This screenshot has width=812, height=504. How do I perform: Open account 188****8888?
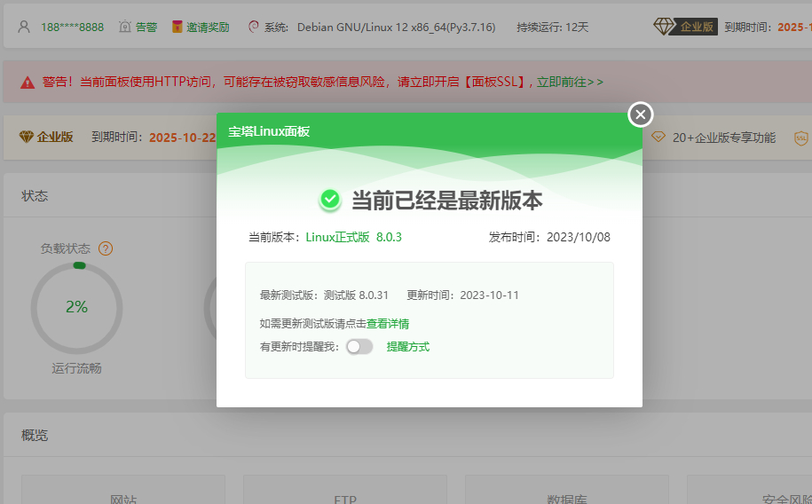click(72, 27)
